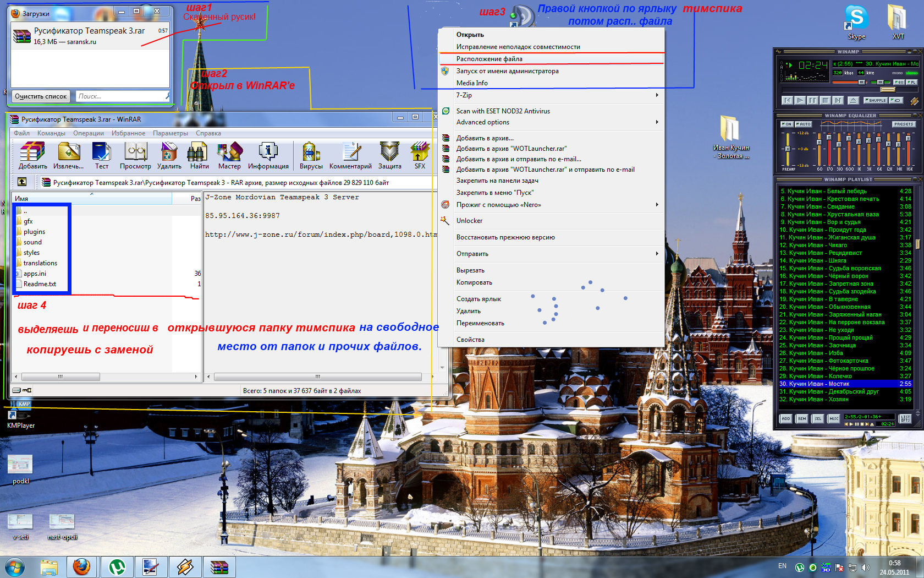Screen dimensions: 924x578
Task: Toggle the equalizer ON button
Action: coord(787,124)
